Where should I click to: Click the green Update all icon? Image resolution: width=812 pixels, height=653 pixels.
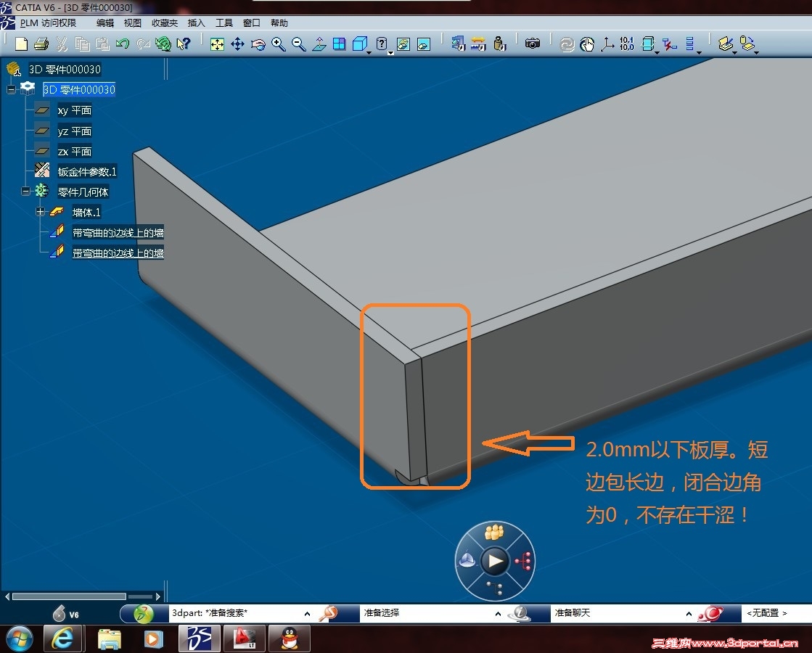[163, 44]
